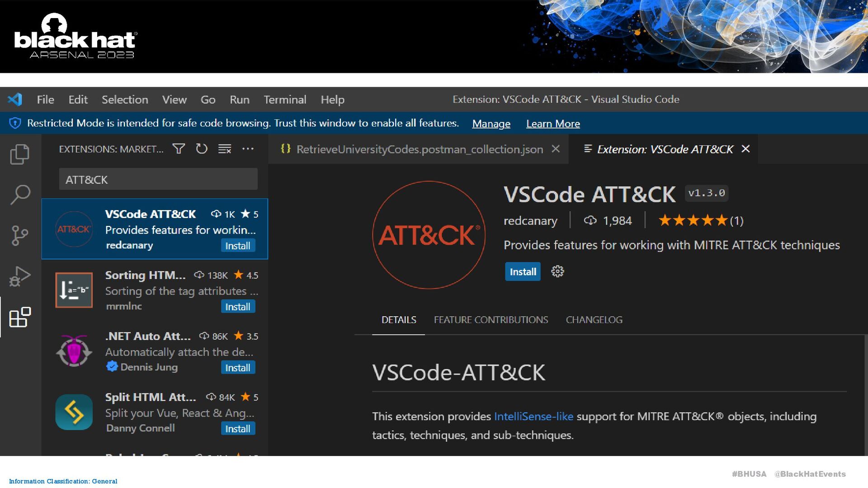Switch to the CHANGELOG tab

click(594, 320)
